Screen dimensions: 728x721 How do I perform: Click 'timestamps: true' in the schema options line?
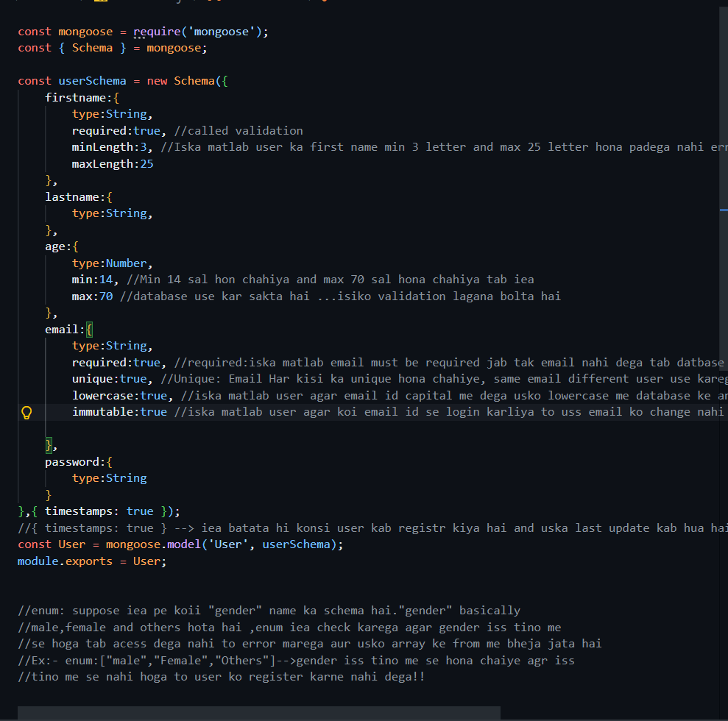point(99,511)
